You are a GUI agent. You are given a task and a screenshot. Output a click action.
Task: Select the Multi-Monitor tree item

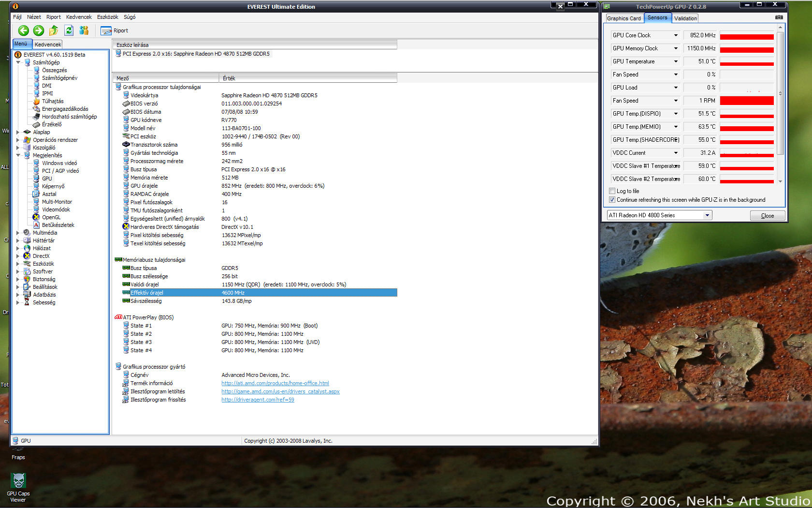[57, 202]
